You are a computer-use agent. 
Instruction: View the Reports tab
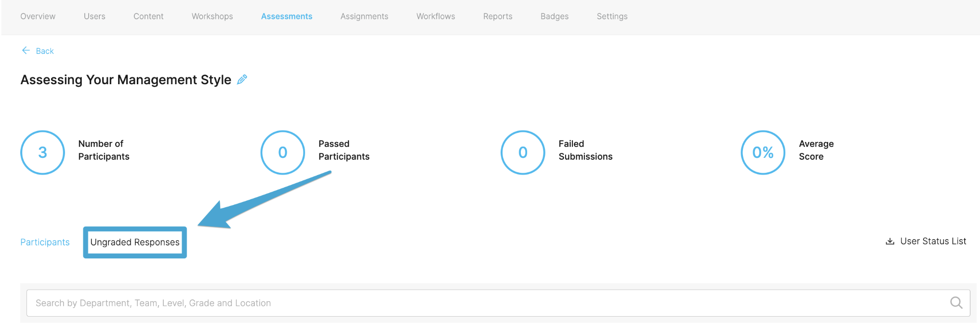(498, 16)
